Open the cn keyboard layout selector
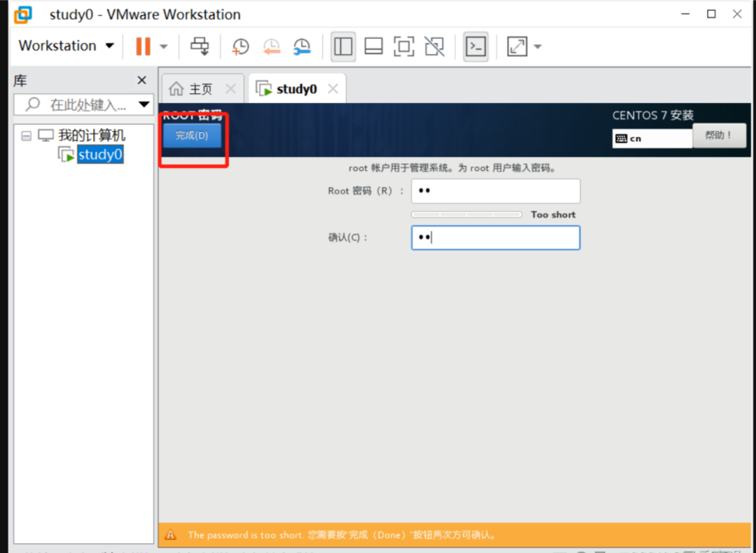 pos(652,139)
